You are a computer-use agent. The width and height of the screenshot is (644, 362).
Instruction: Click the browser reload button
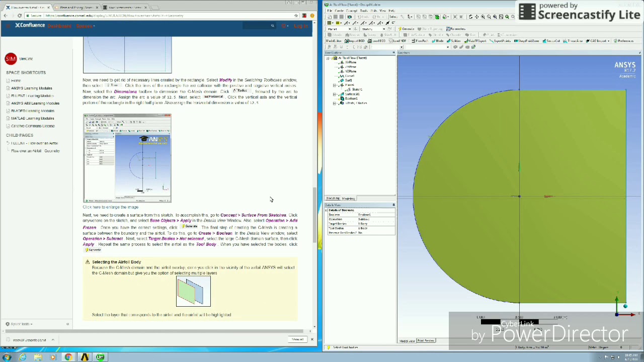click(x=20, y=16)
